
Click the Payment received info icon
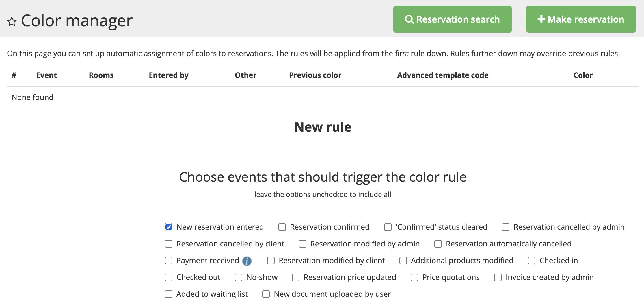click(x=247, y=261)
